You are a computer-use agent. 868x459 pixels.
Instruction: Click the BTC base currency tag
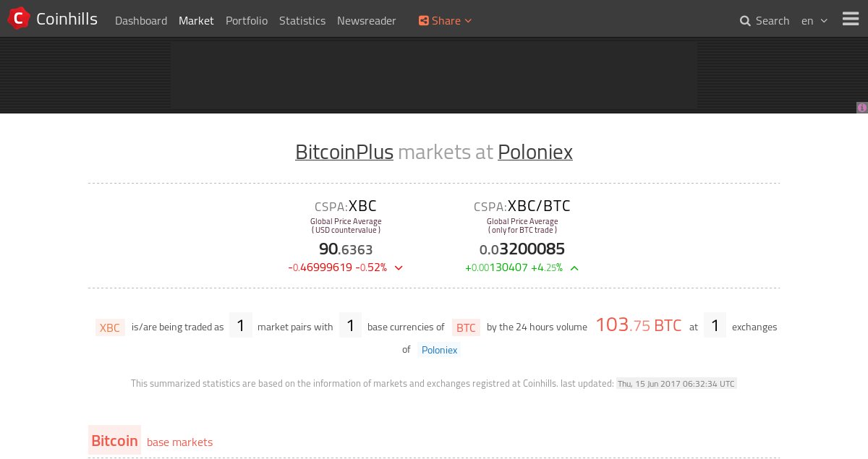[x=466, y=327]
